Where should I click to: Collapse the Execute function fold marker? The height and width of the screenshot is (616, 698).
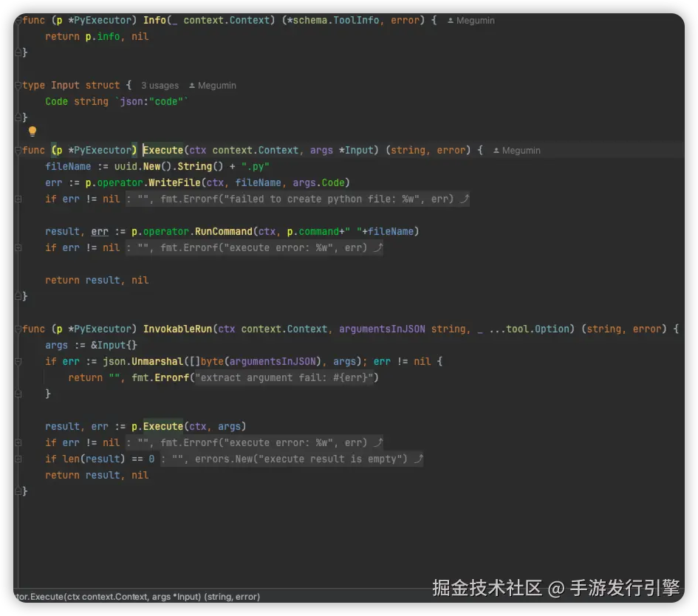click(x=18, y=151)
